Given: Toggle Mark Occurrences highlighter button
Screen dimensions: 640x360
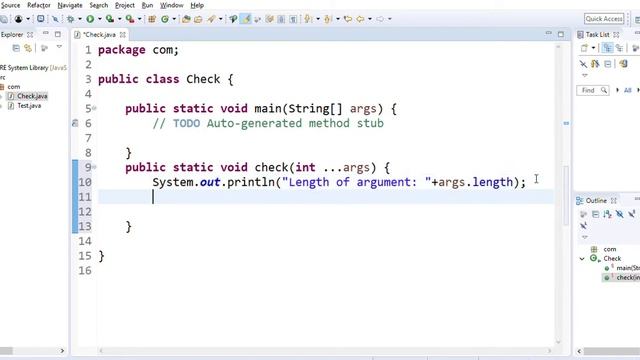Looking at the screenshot, I should click(246, 19).
